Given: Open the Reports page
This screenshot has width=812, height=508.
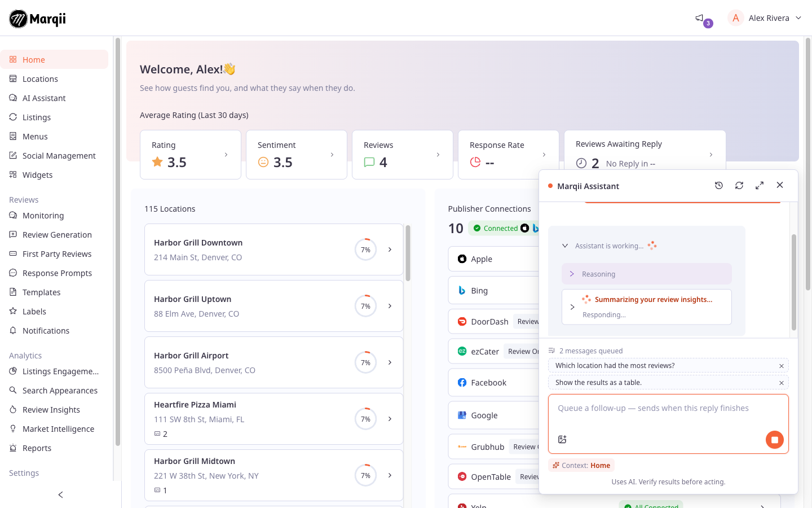Looking at the screenshot, I should pos(54,448).
